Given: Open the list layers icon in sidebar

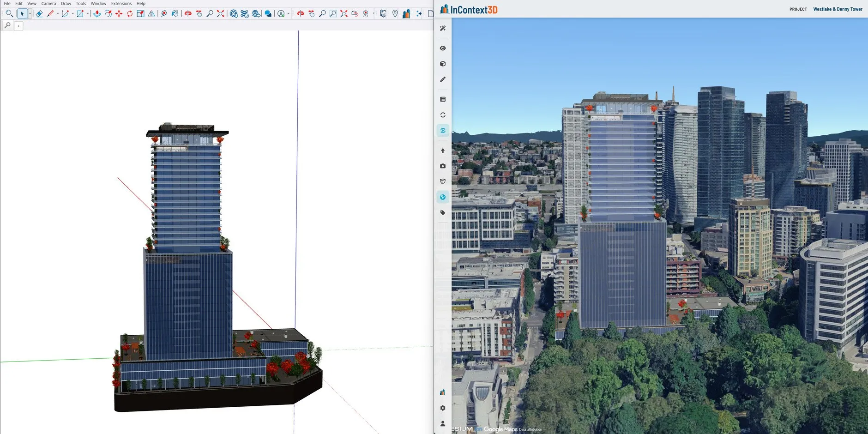Looking at the screenshot, I should point(443,99).
